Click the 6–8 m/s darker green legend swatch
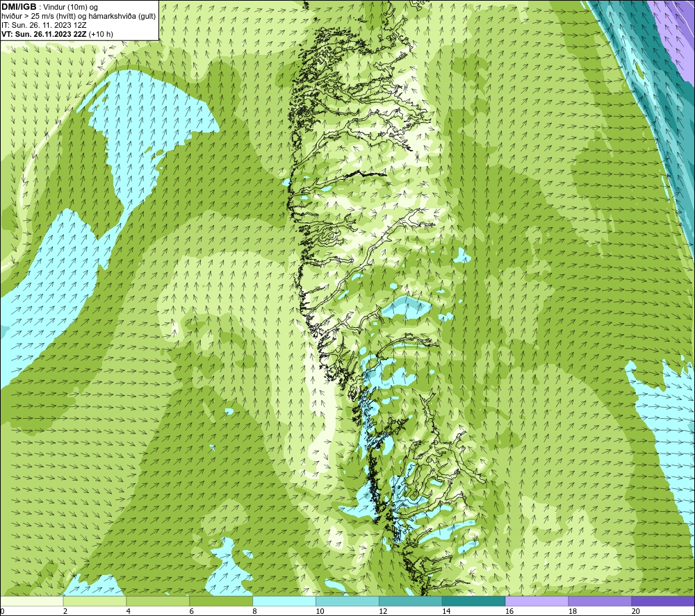 coord(221,601)
